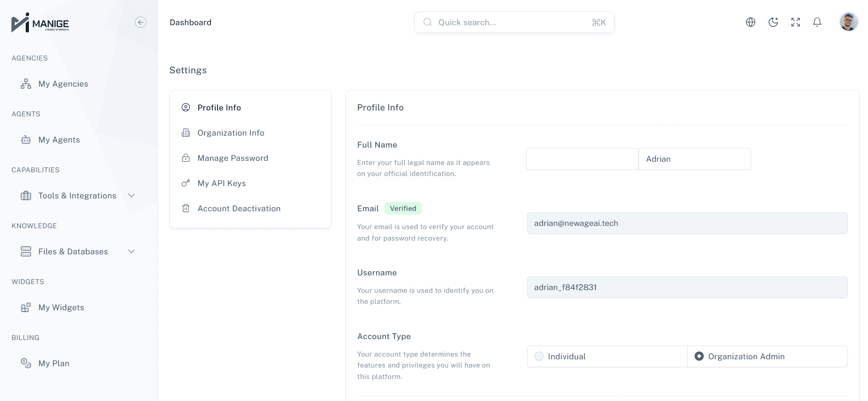
Task: Open the language globe icon
Action: [x=751, y=22]
